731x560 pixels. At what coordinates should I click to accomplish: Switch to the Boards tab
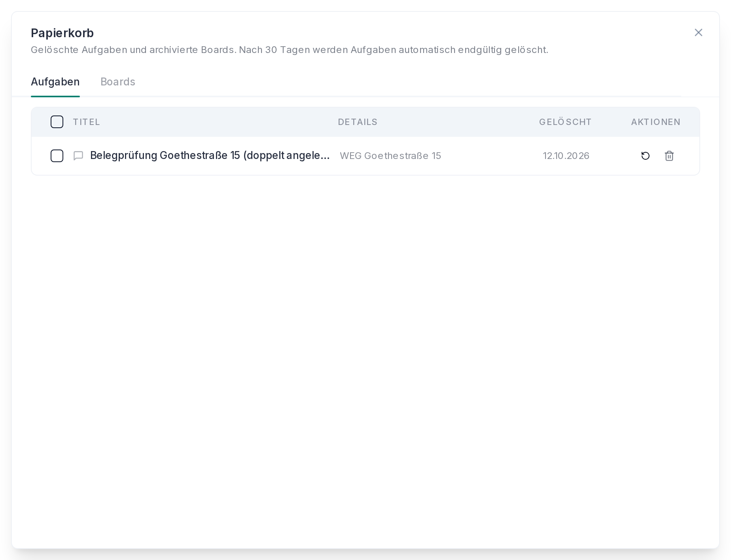[118, 82]
